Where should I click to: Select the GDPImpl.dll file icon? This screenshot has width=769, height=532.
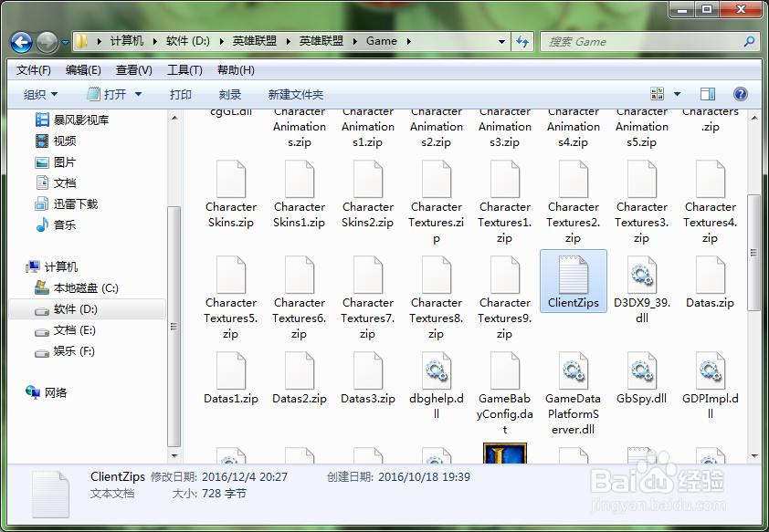[x=711, y=370]
